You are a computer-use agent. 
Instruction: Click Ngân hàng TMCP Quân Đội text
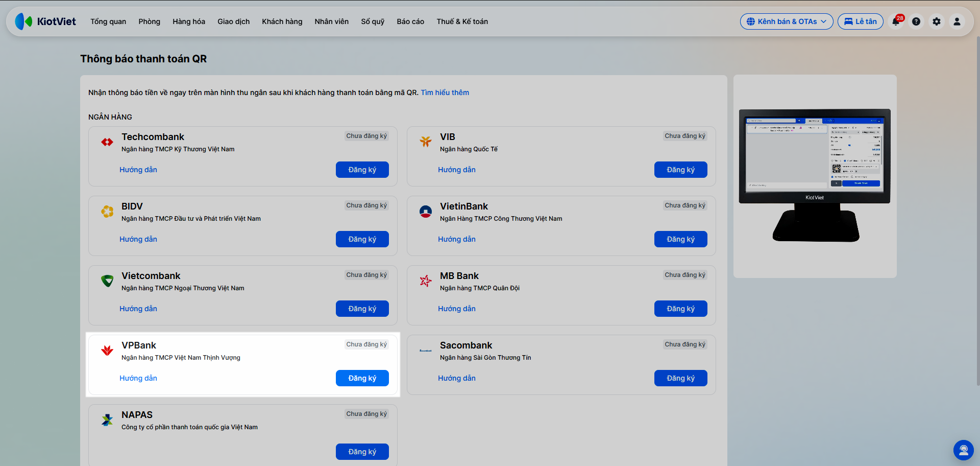(x=480, y=288)
